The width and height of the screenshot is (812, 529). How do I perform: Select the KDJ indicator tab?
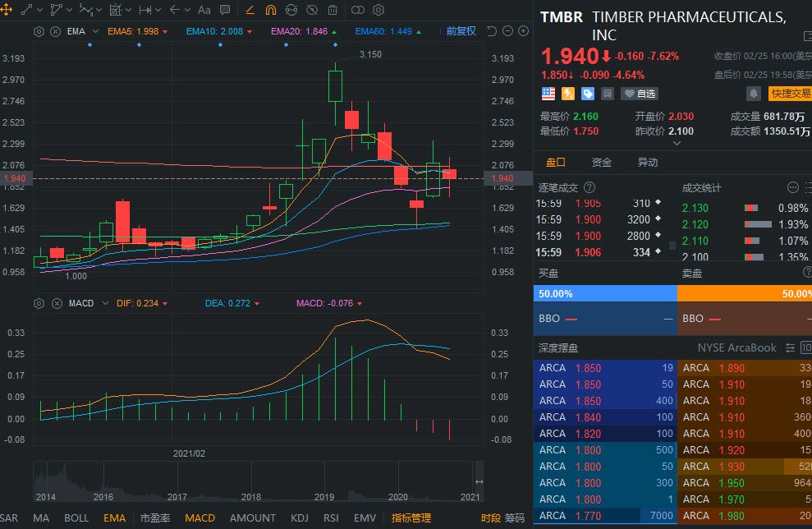point(300,518)
